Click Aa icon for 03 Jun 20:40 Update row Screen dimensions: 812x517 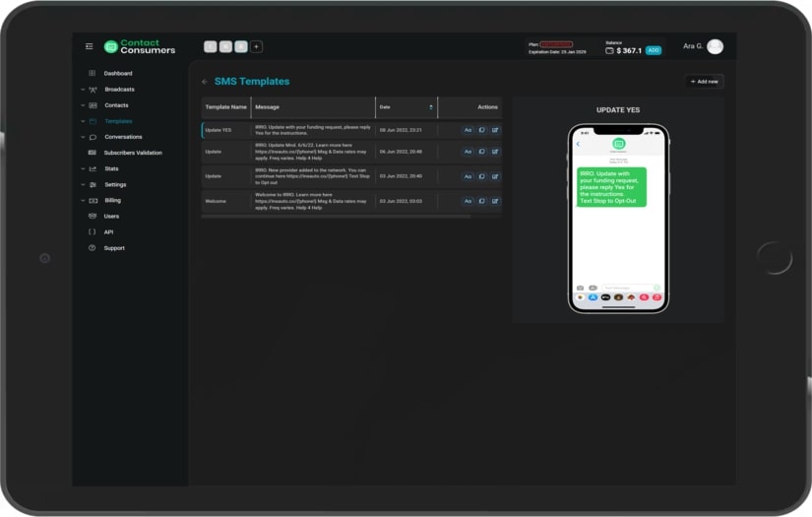[x=468, y=176]
